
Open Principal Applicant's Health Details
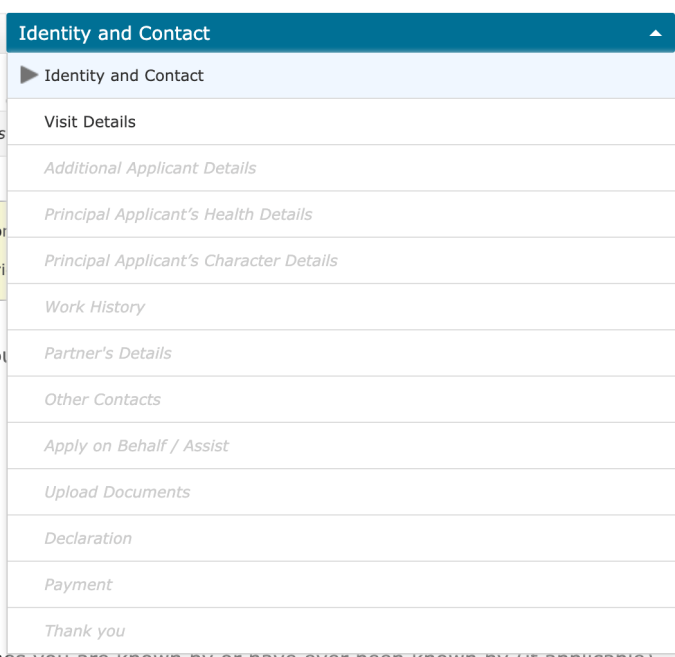[x=178, y=214]
